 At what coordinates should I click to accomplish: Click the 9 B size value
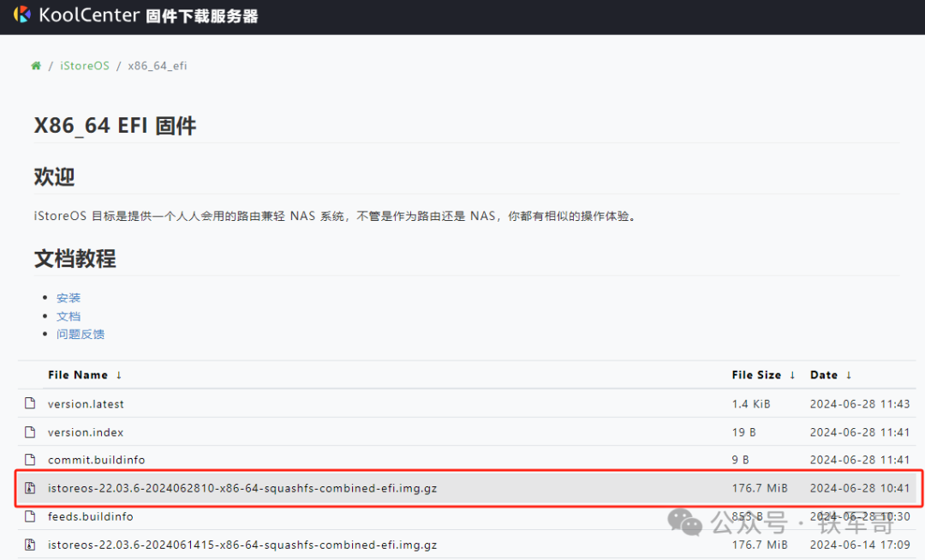tap(740, 460)
